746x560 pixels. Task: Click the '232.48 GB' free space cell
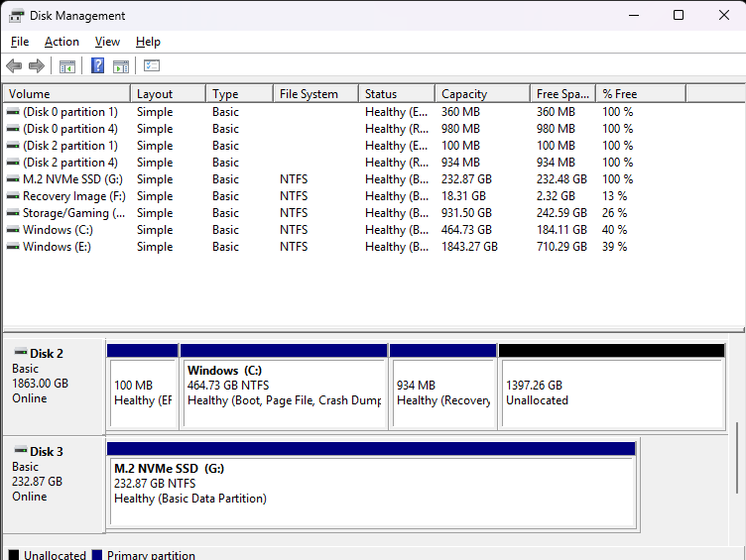click(561, 179)
